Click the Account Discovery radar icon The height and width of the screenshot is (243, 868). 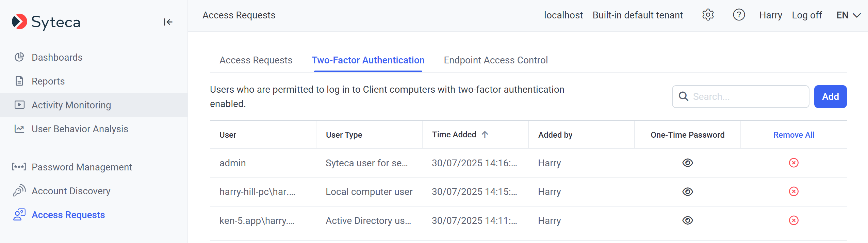(19, 191)
